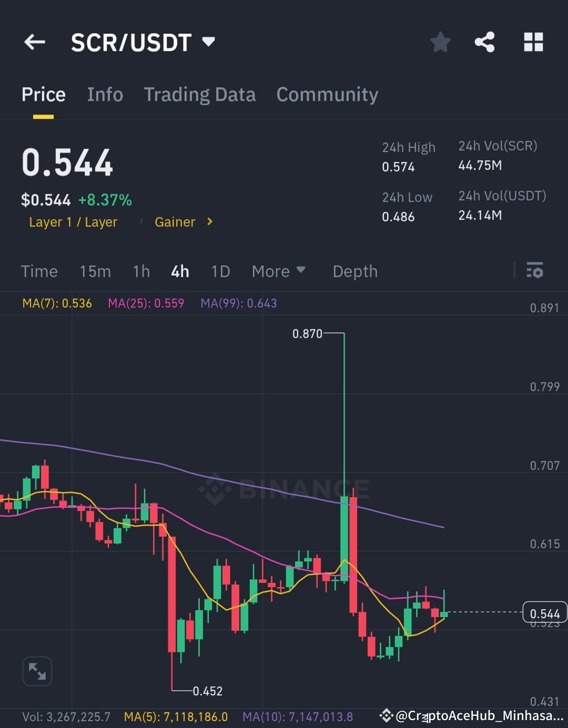
Task: Select the 1h interval
Action: click(141, 271)
